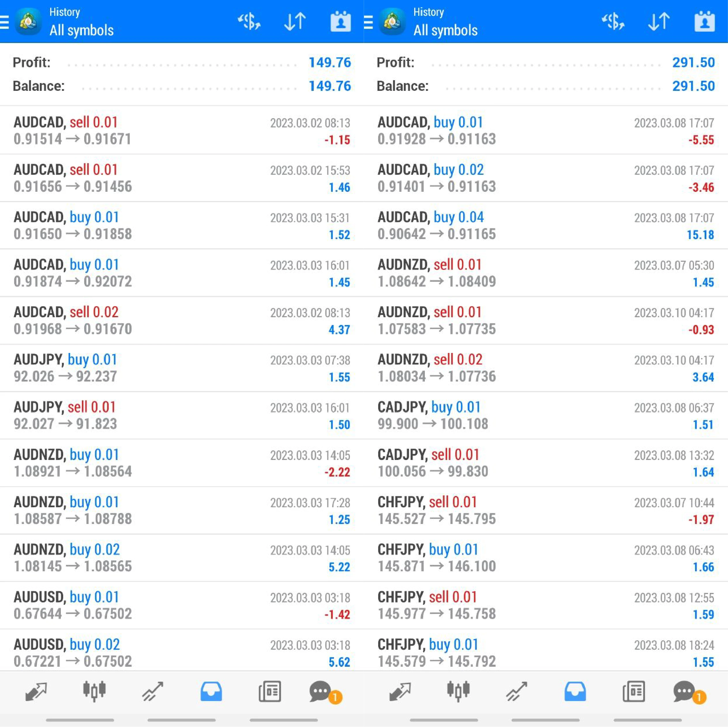This screenshot has height=727, width=728.
Task: Open AUDUSD buy 0.01 trade with -1.42 loss
Action: click(182, 605)
